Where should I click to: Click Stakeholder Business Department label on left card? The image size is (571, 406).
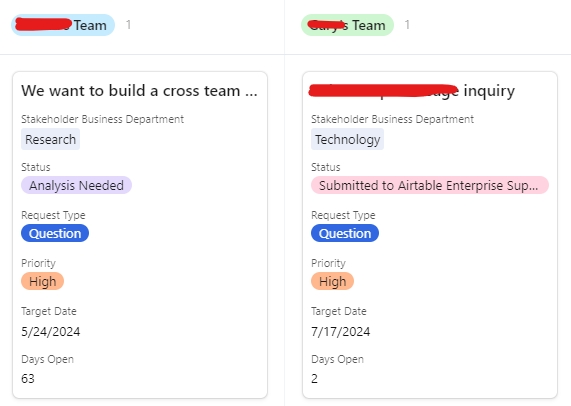(x=102, y=119)
